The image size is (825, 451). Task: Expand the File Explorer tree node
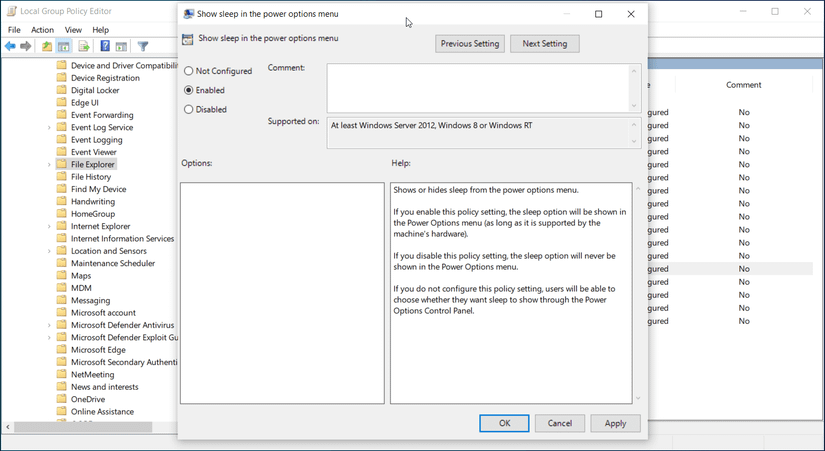point(49,165)
